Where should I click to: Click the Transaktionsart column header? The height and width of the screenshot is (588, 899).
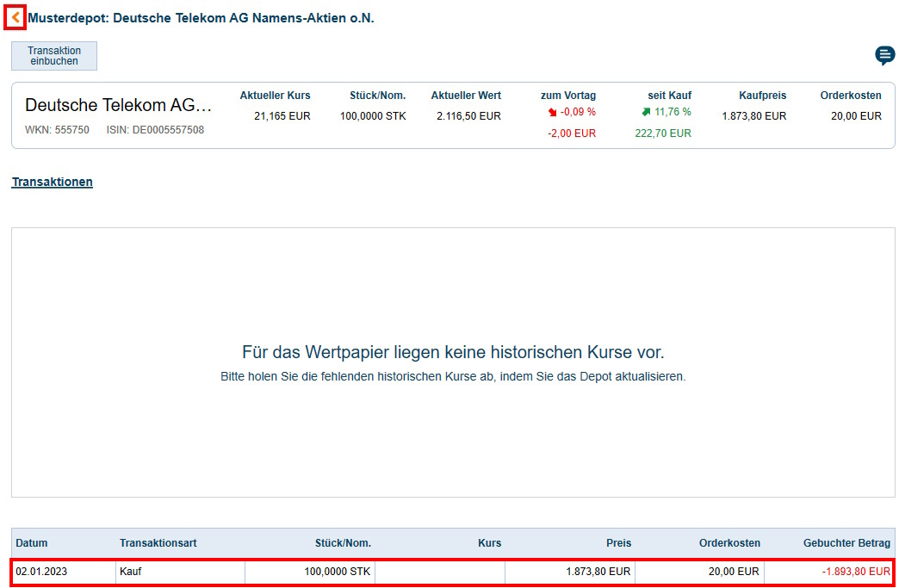point(158,543)
